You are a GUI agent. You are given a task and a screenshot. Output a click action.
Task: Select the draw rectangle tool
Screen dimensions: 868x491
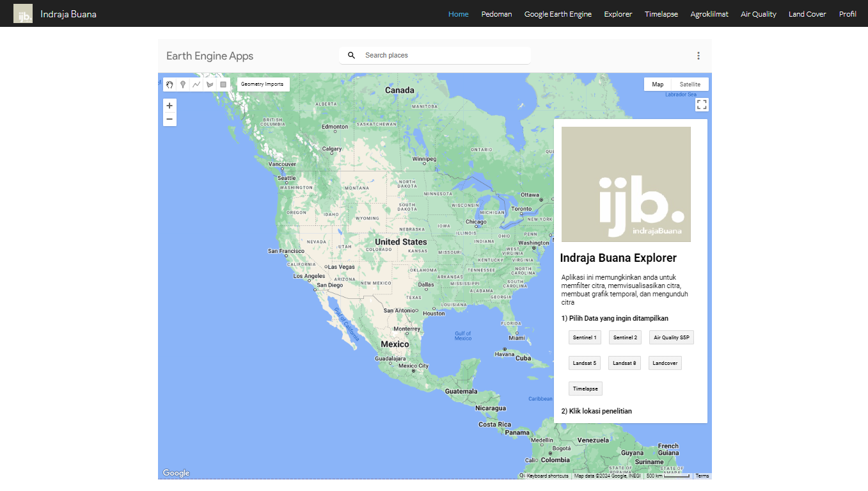(x=223, y=85)
